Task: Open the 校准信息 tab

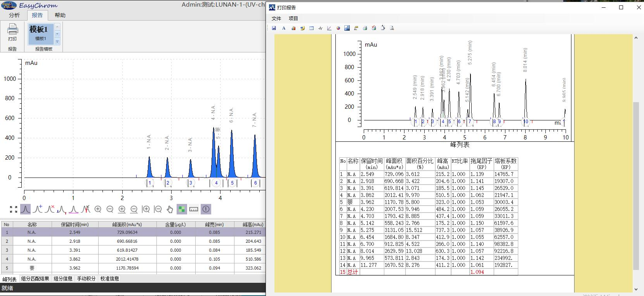Action: coord(109,279)
